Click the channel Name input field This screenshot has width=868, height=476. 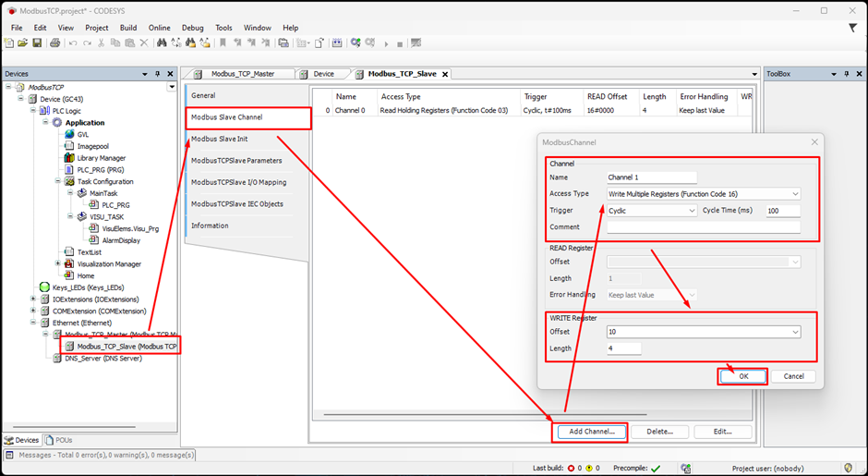coord(652,177)
